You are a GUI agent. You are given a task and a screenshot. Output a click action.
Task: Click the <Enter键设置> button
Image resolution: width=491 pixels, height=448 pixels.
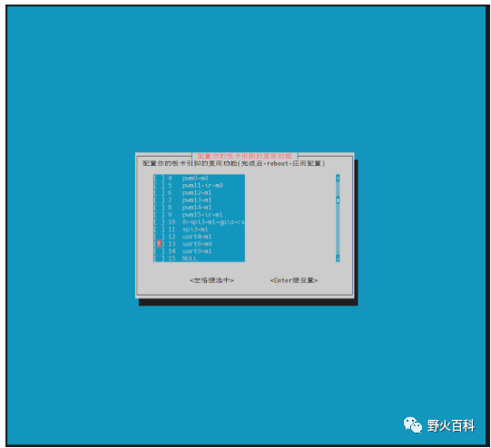coord(294,280)
